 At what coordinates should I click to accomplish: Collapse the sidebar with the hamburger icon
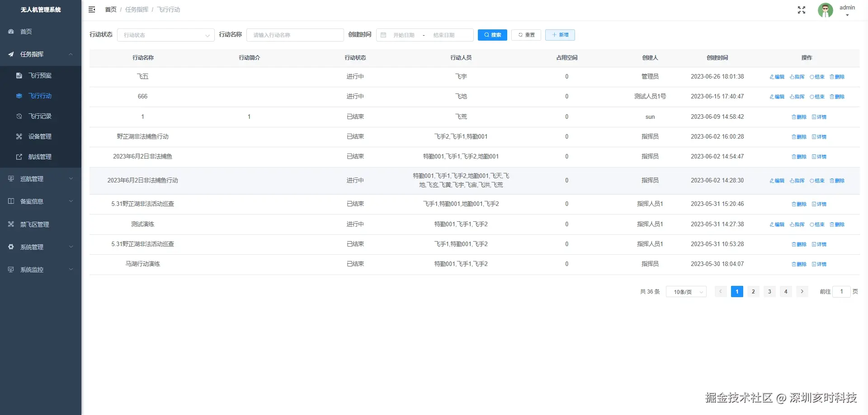[x=92, y=9]
